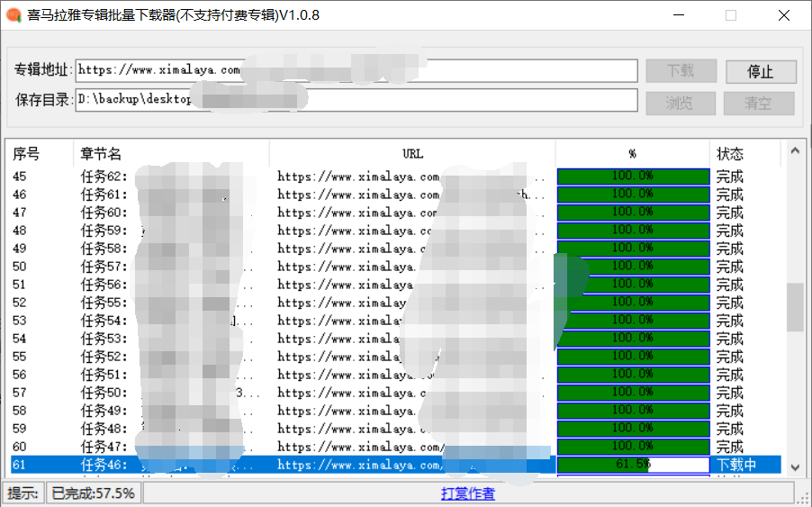Select the row 任务58

click(x=395, y=249)
